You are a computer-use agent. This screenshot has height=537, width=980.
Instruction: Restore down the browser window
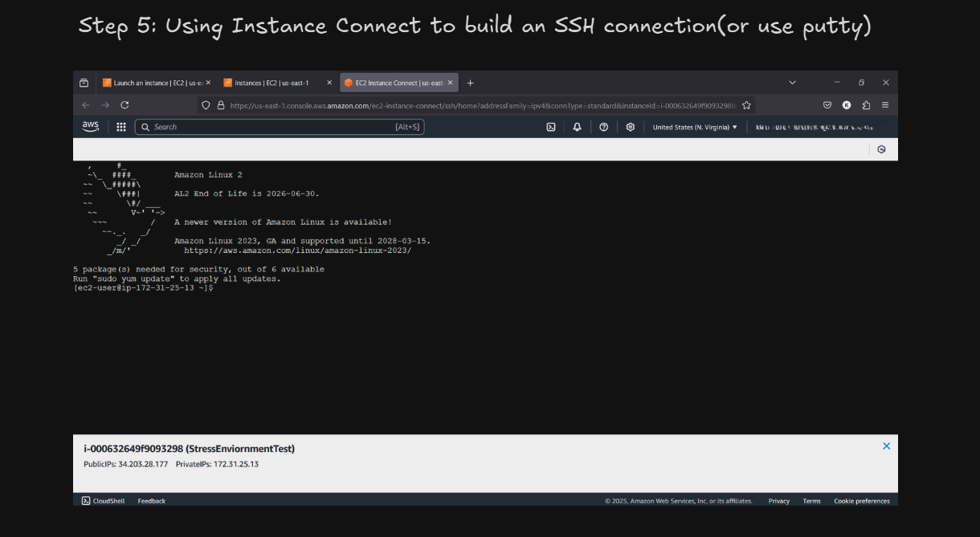[x=861, y=83]
